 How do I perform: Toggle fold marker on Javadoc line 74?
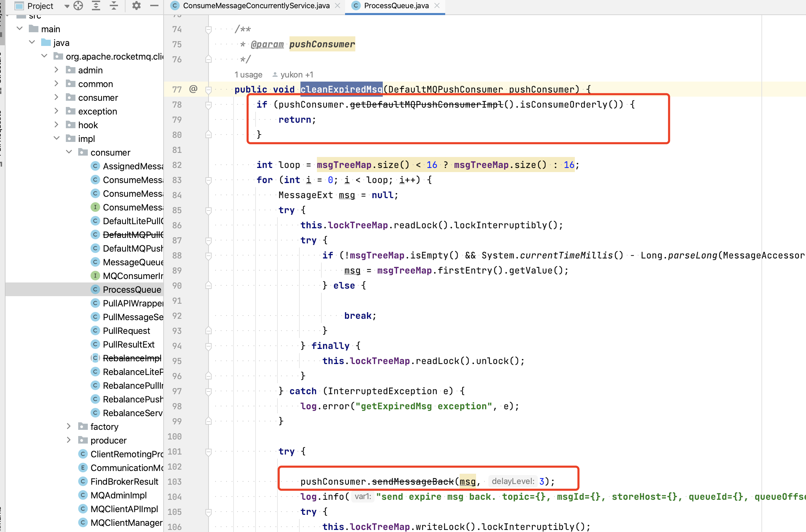(x=208, y=29)
